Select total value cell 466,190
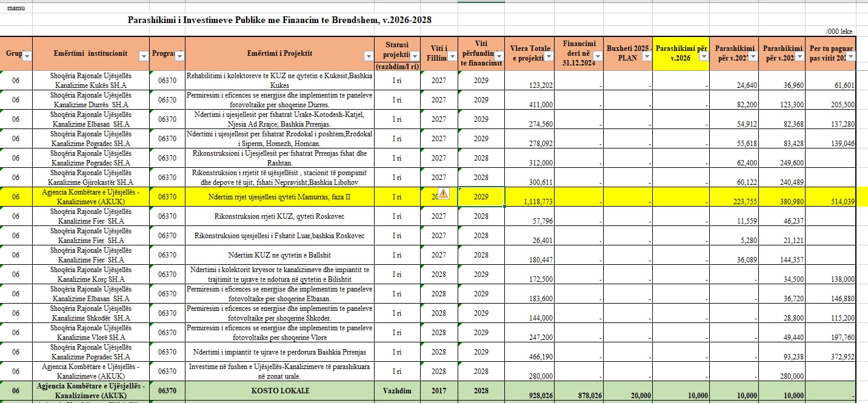This screenshot has width=868, height=403. coord(530,351)
